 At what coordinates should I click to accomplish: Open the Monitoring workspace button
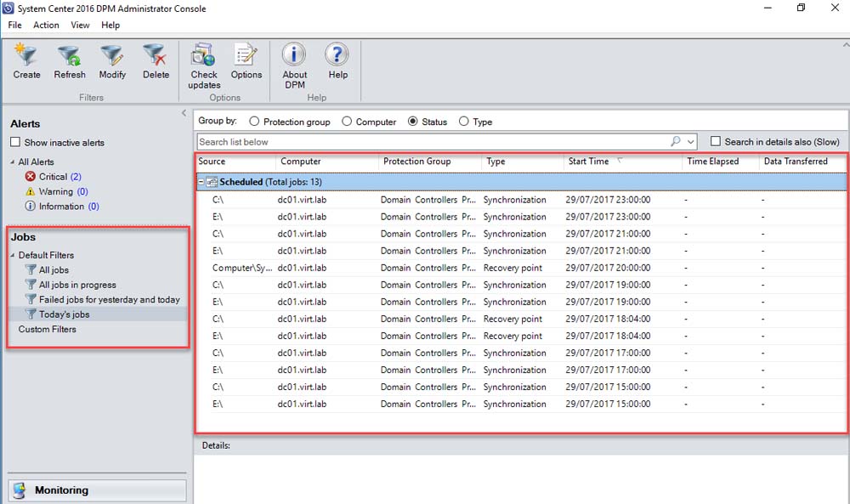pyautogui.click(x=97, y=490)
